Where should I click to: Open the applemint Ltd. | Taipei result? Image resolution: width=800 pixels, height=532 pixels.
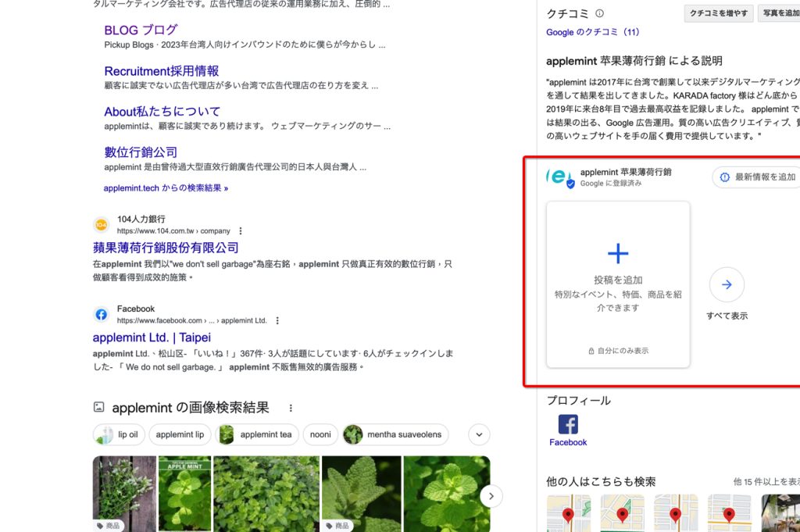pyautogui.click(x=152, y=337)
